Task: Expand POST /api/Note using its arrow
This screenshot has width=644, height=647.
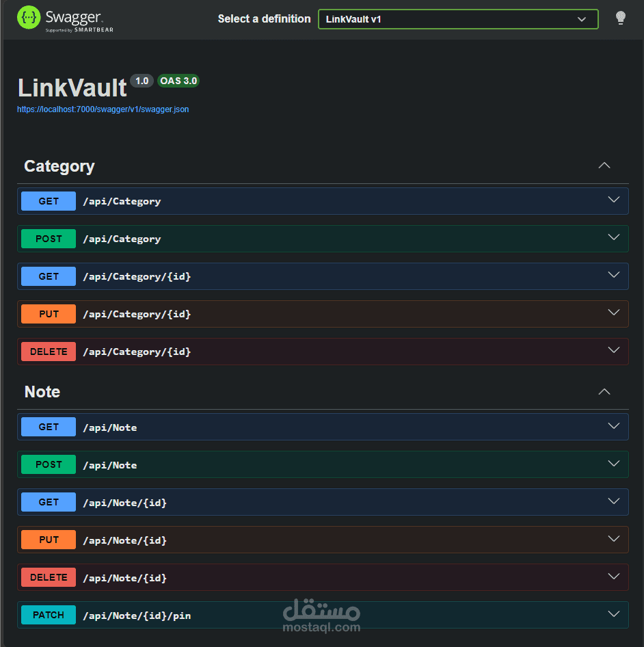Action: (x=614, y=464)
